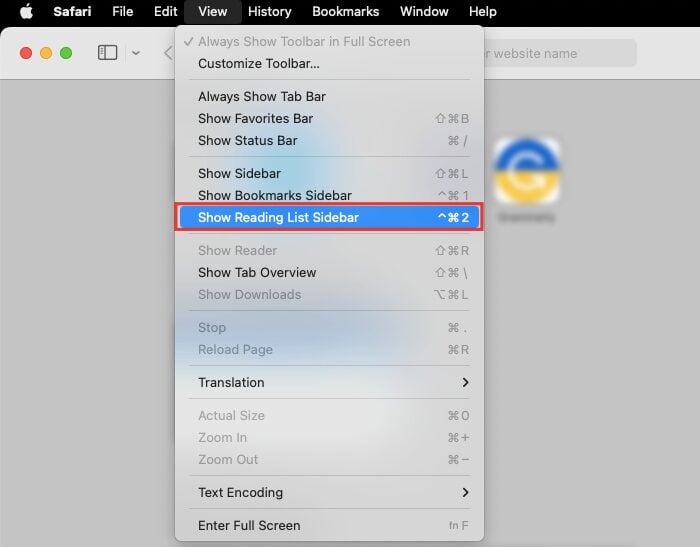Open the Apple menu
Viewport: 700px width, 547px height.
coord(26,11)
